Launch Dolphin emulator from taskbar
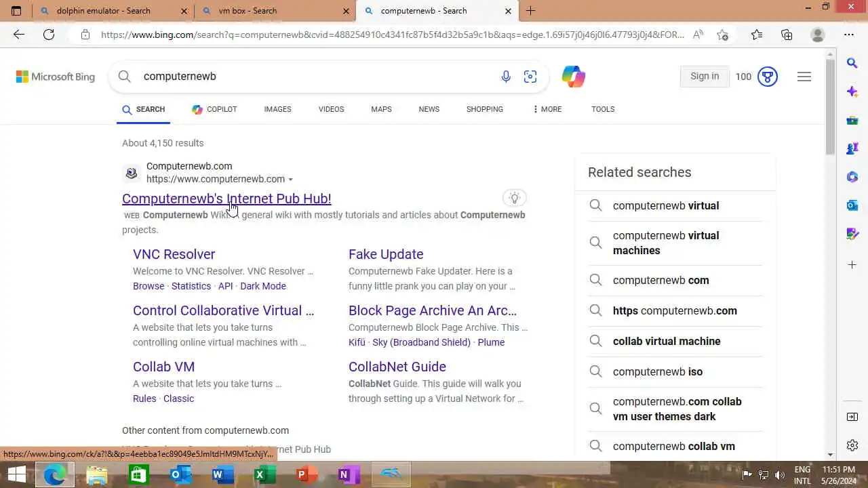 (x=391, y=474)
